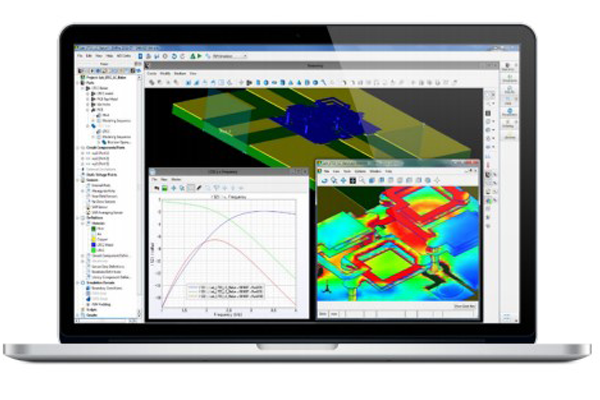
Task: Click the S-parameter graph legend box
Action: [225, 294]
